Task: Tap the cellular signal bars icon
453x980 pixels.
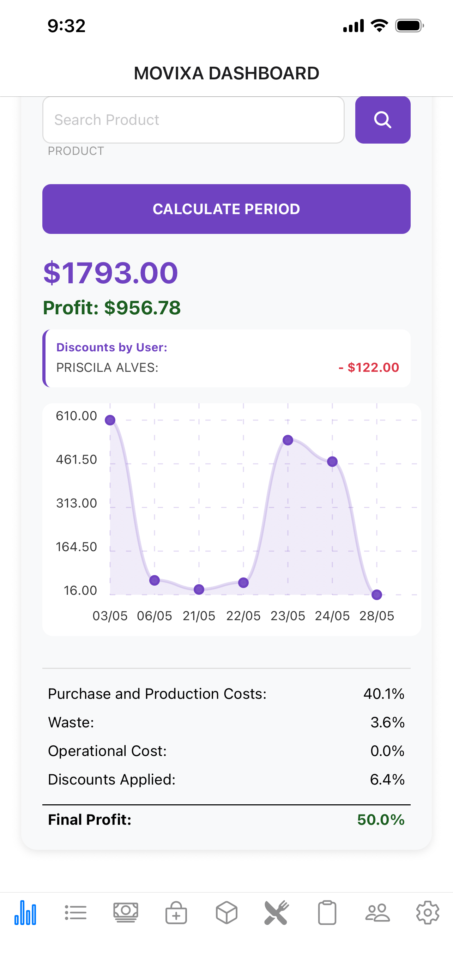Action: tap(354, 26)
